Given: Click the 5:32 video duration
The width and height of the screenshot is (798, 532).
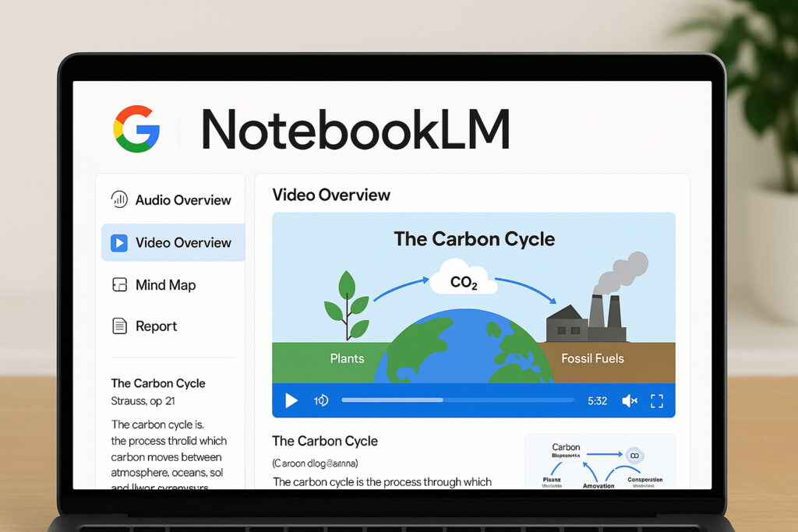Looking at the screenshot, I should point(597,401).
